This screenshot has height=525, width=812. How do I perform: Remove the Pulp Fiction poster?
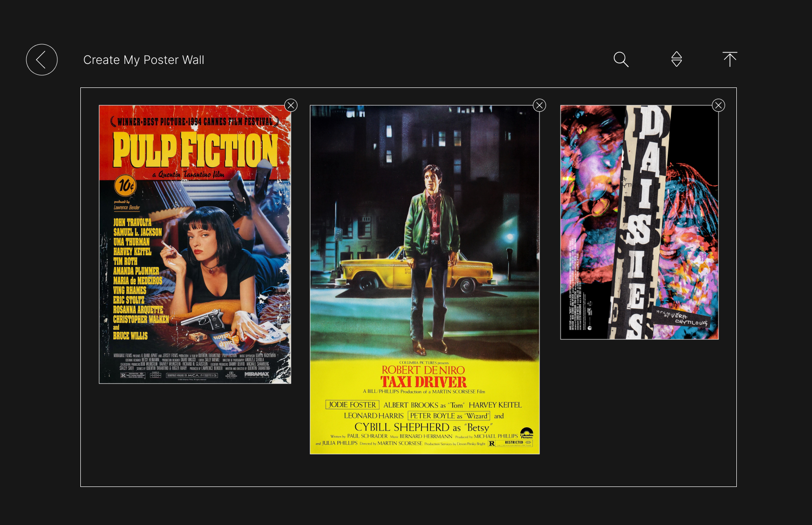(291, 105)
